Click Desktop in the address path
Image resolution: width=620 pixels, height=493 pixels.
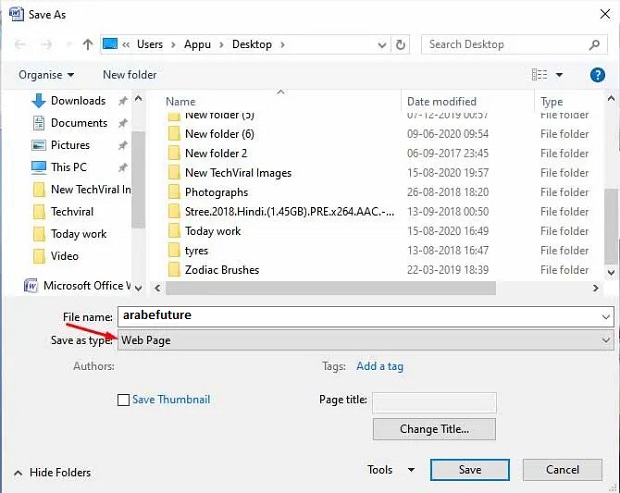click(252, 44)
